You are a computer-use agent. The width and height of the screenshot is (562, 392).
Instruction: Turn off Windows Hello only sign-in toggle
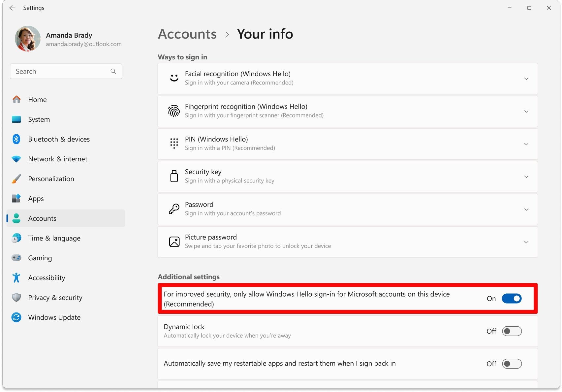(511, 299)
